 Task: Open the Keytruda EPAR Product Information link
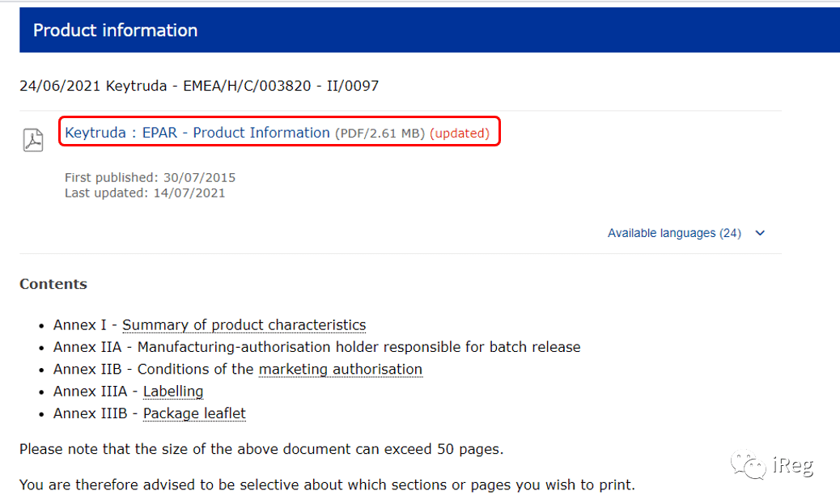pyautogui.click(x=197, y=133)
